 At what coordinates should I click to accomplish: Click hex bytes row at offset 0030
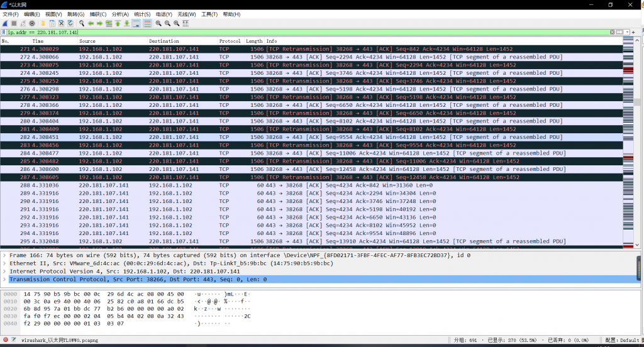pyautogui.click(x=104, y=316)
